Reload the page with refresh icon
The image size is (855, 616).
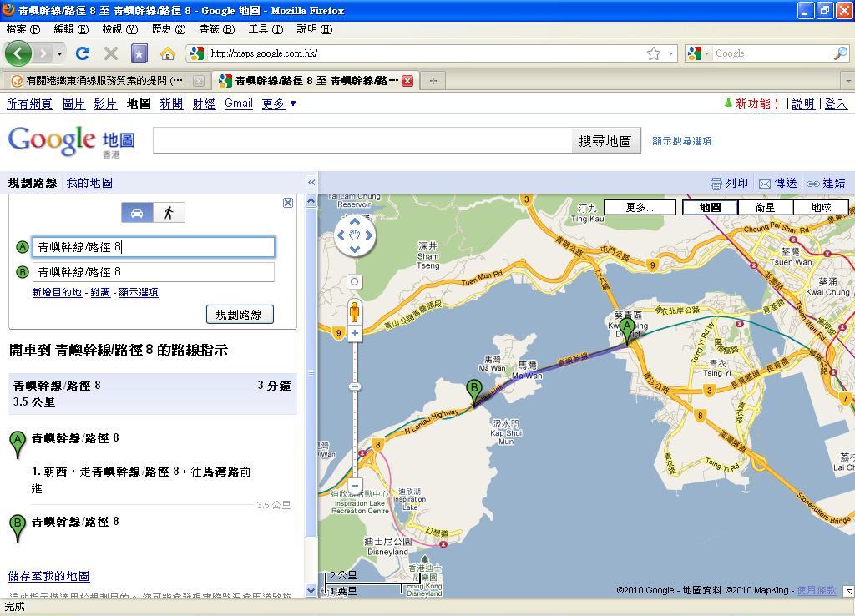[x=83, y=53]
